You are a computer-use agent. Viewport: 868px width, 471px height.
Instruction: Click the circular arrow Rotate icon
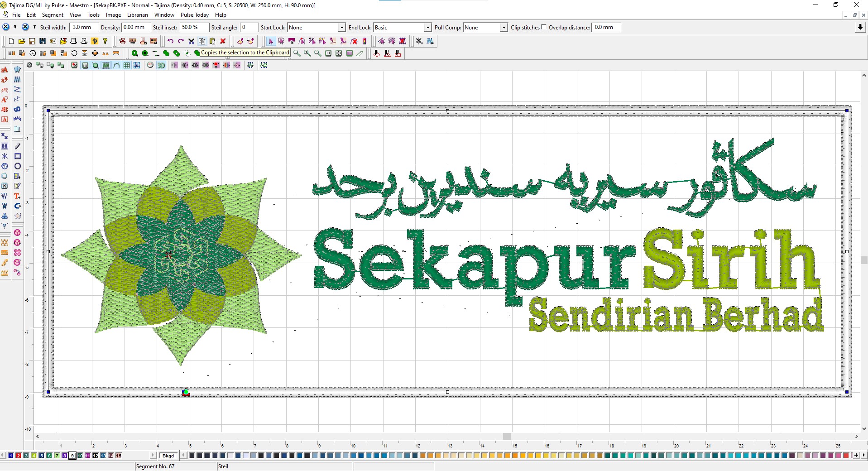pyautogui.click(x=74, y=53)
